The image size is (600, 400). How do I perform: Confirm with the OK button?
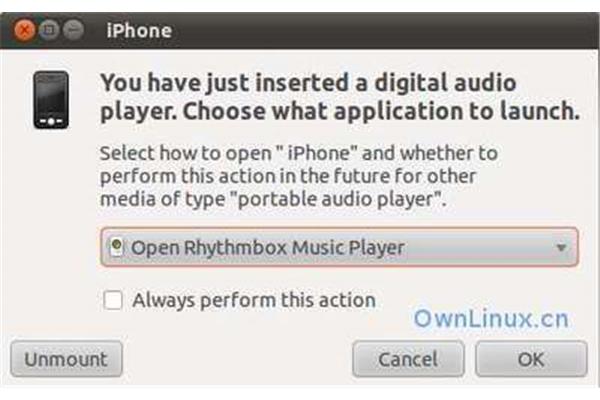[531, 359]
